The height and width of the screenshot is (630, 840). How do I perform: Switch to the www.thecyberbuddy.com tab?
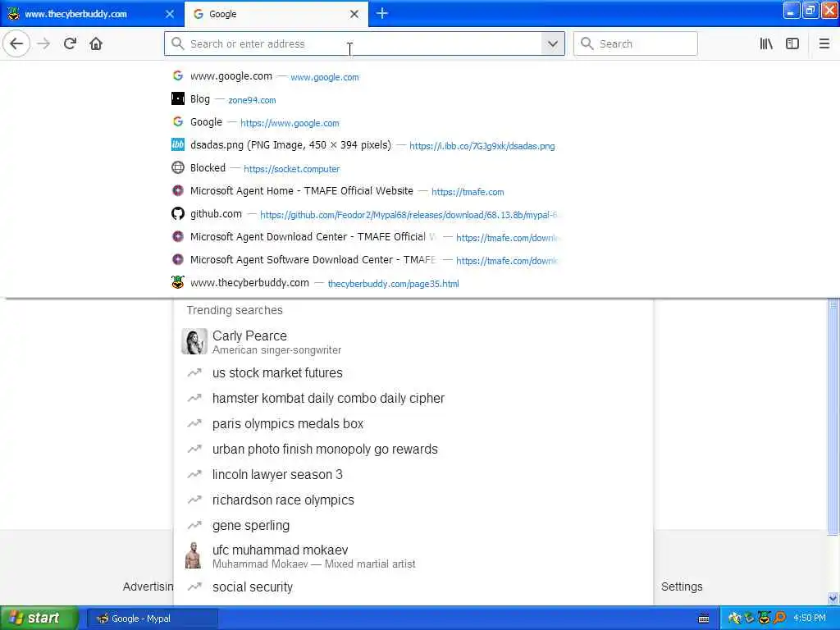coord(92,14)
